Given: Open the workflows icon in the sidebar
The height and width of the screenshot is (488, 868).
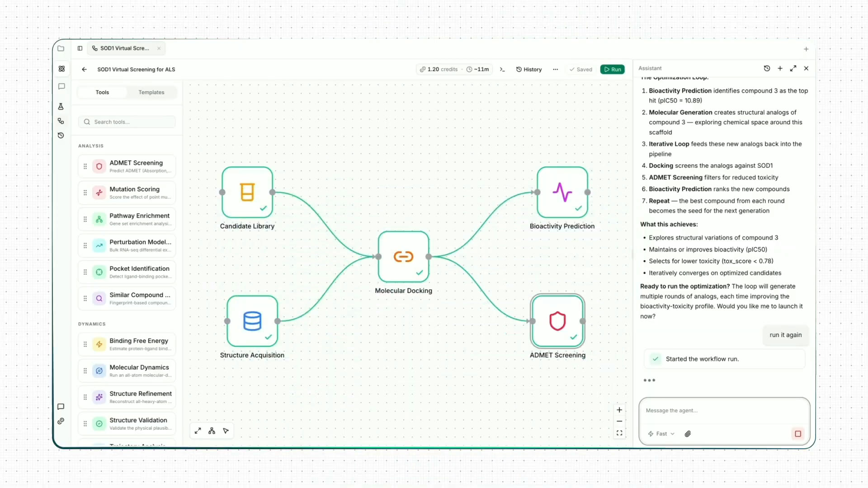Looking at the screenshot, I should (x=61, y=121).
